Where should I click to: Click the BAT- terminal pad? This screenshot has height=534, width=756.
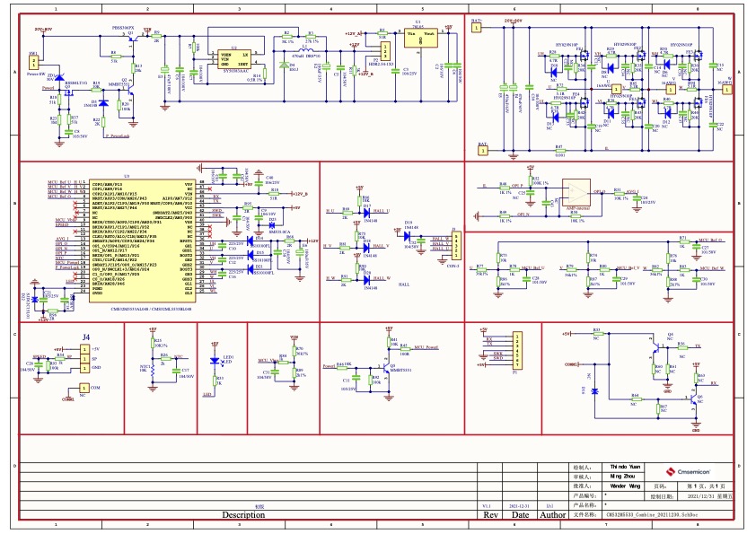tap(483, 151)
